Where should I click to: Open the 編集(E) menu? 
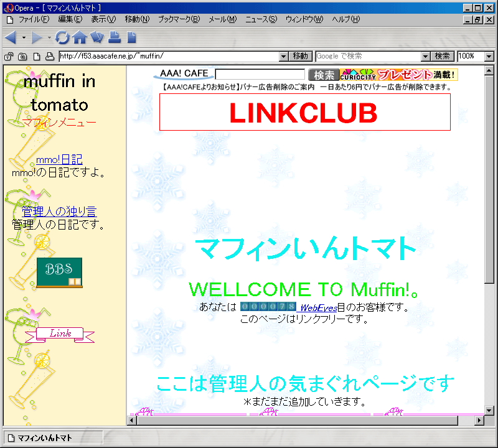[70, 20]
